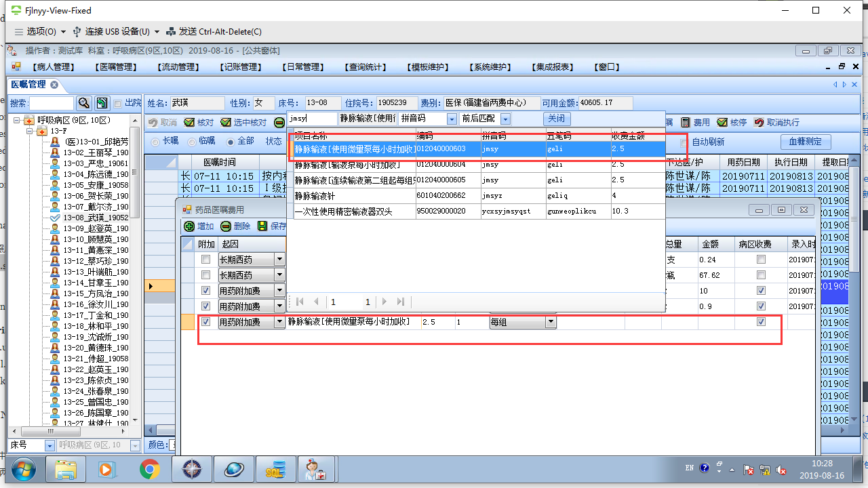Click the 选中核对 toolbar button
This screenshot has width=868, height=488.
click(x=243, y=123)
